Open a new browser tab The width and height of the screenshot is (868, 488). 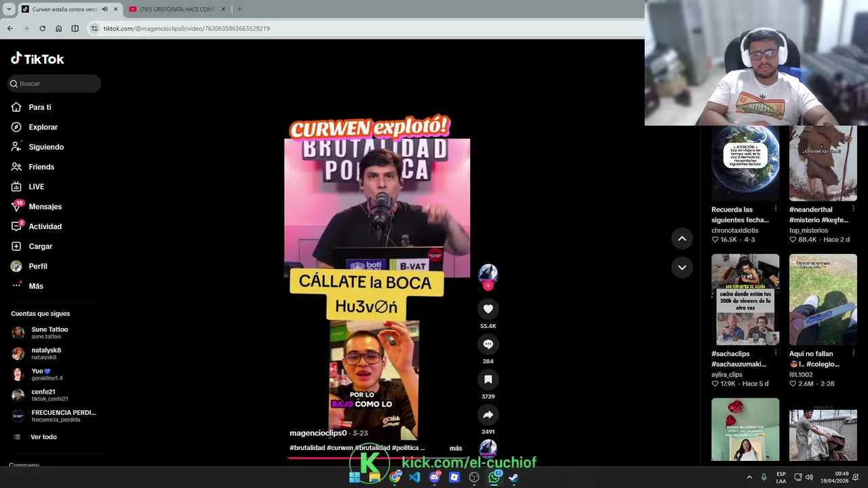pos(239,9)
